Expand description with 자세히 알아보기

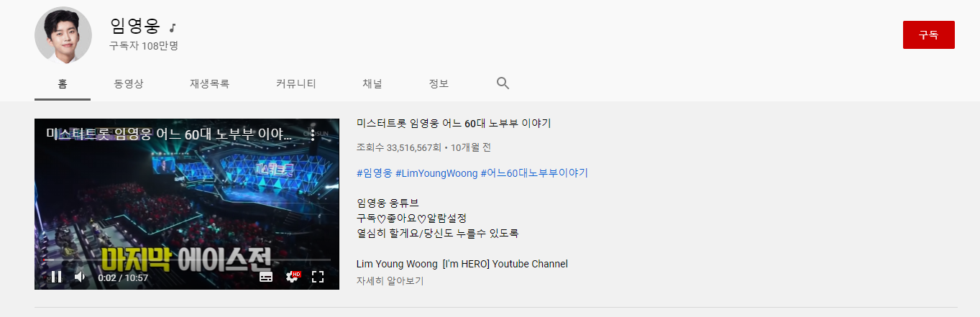[390, 281]
